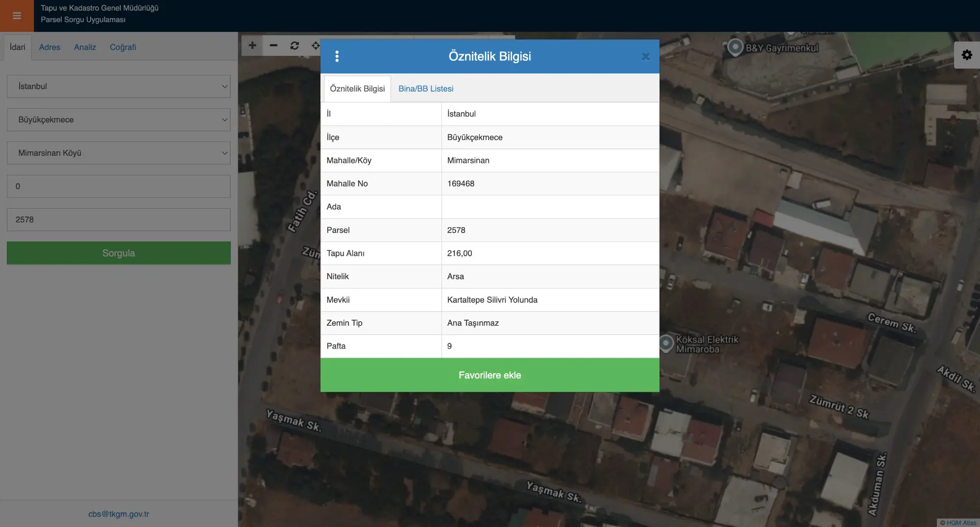Switch to the Adres tab
The width and height of the screenshot is (980, 527).
[x=49, y=47]
